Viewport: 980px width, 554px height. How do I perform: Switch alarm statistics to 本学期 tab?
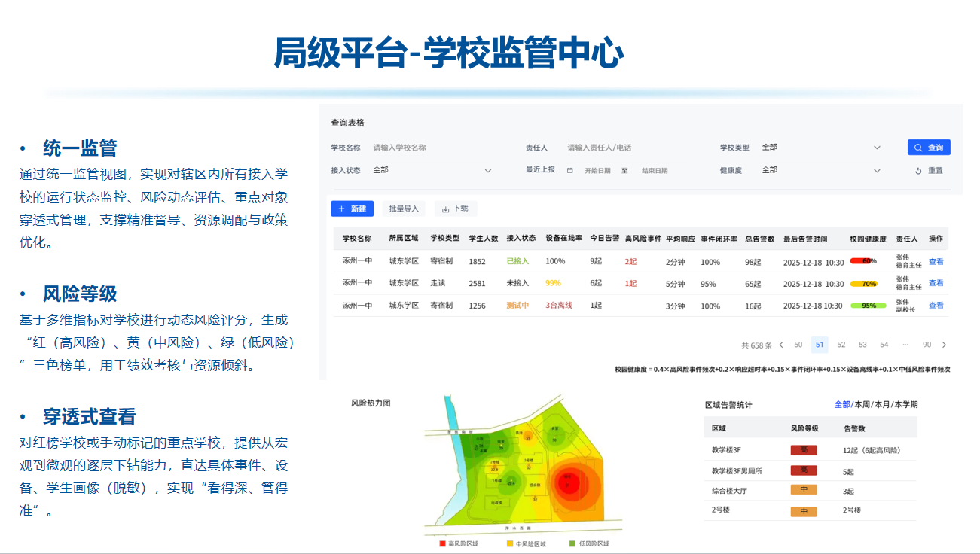[905, 405]
